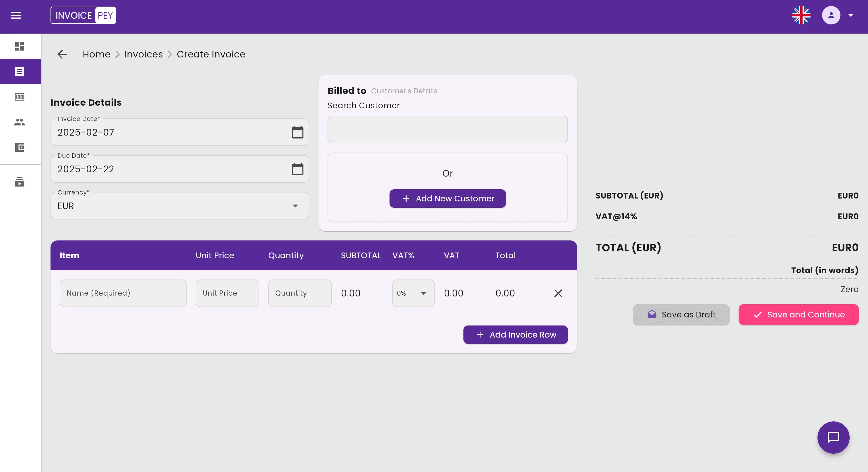Open the Due Date calendar picker
Viewport: 868px width, 472px height.
coord(297,169)
